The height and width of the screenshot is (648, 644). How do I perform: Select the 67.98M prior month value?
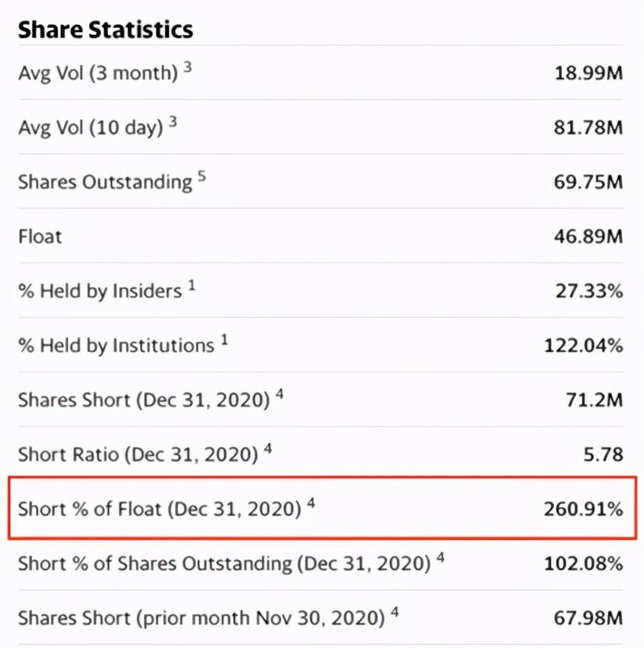pyautogui.click(x=588, y=618)
